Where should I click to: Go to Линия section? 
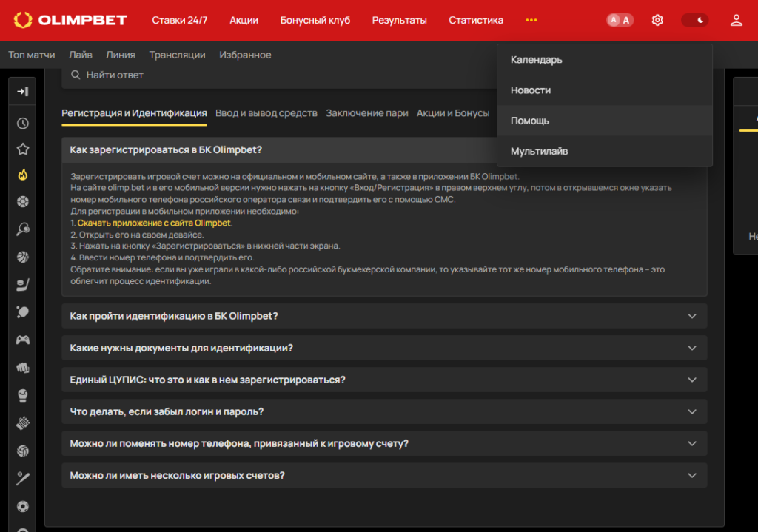[x=121, y=55]
